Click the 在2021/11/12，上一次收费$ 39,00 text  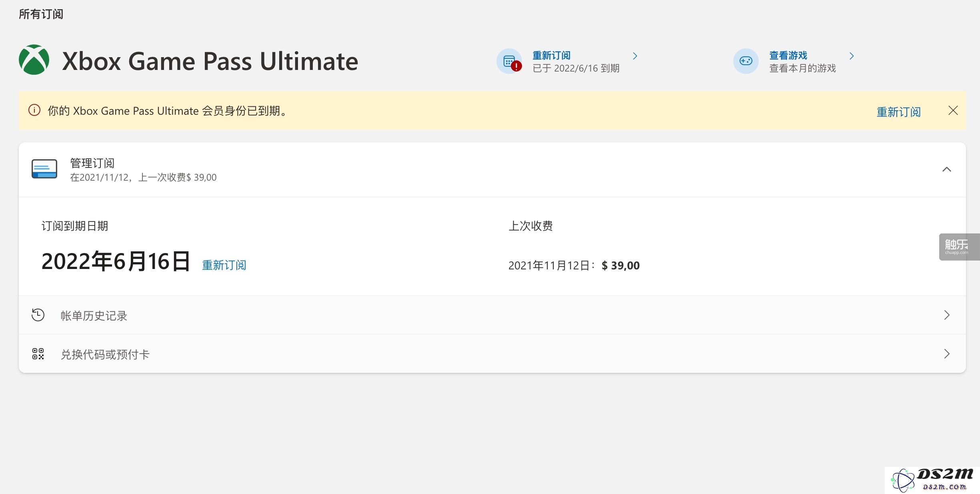coord(143,177)
